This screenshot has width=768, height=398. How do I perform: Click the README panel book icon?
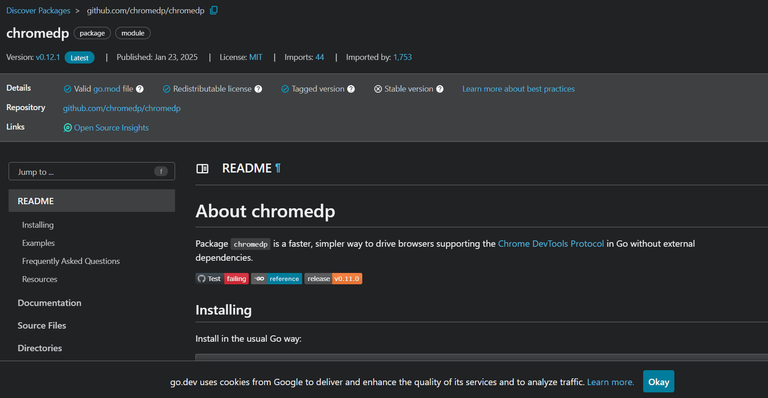click(202, 169)
